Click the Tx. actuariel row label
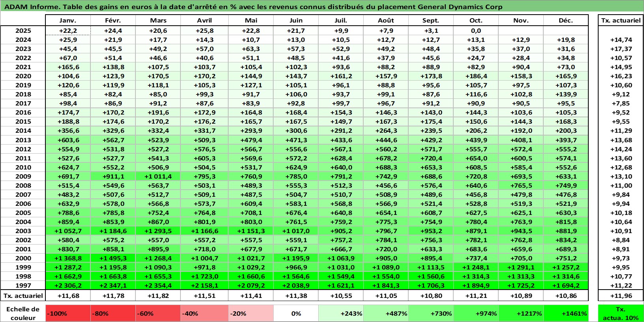 coord(23,296)
